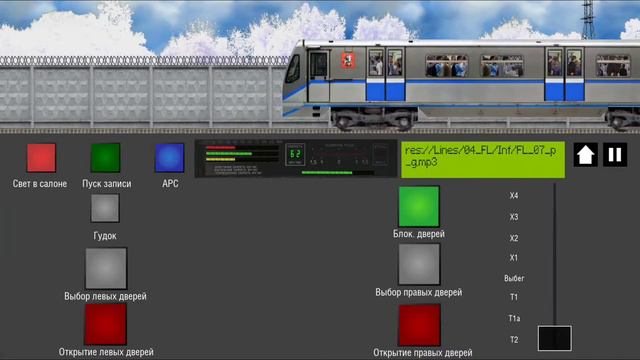This screenshot has width=640, height=360.
Task: Click the green announcement file path display
Action: (483, 160)
